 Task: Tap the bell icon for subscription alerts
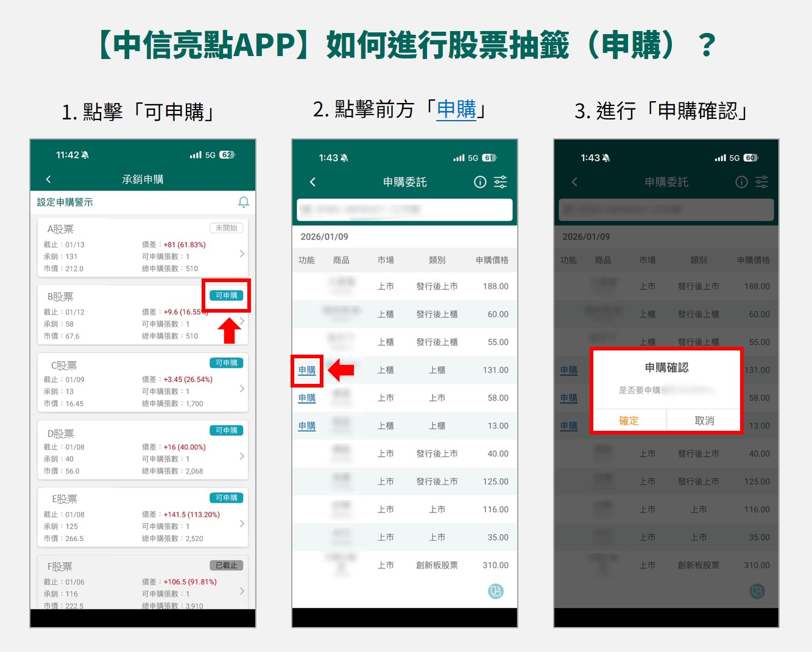(x=243, y=202)
